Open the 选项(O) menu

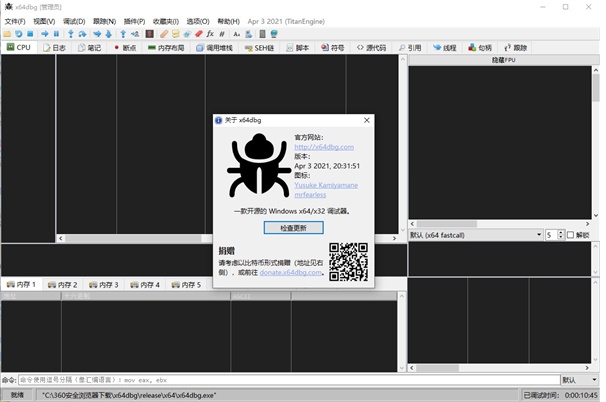198,21
